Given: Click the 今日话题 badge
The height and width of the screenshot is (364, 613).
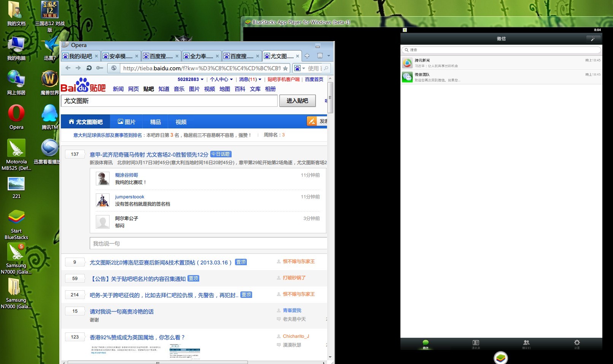Looking at the screenshot, I should pyautogui.click(x=221, y=154).
